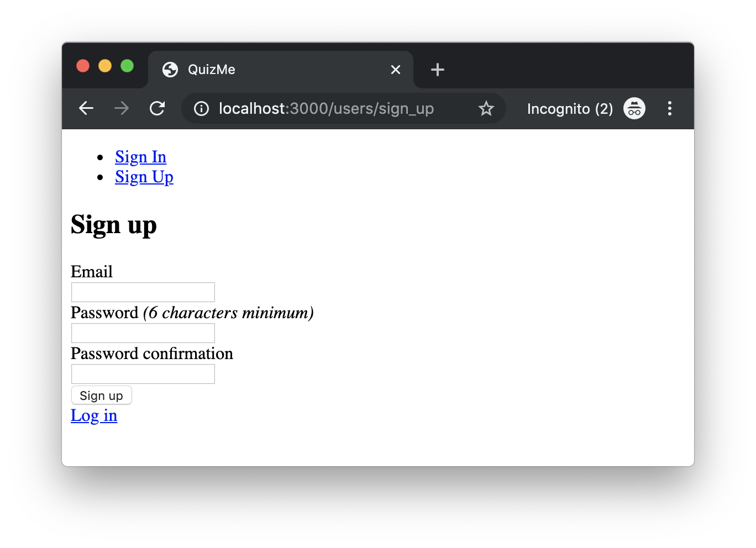Bookmark this page with the star icon

pyautogui.click(x=486, y=108)
